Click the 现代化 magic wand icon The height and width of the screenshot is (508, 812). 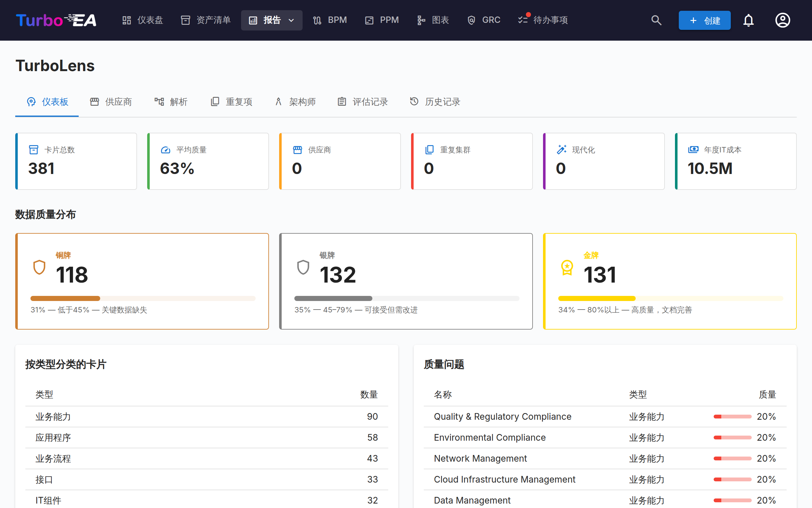[x=561, y=149]
